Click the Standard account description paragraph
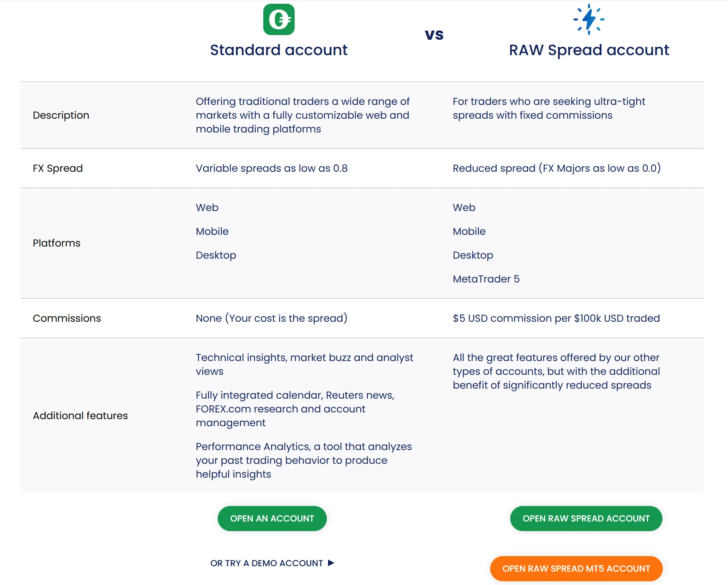This screenshot has height=585, width=728. pos(303,115)
